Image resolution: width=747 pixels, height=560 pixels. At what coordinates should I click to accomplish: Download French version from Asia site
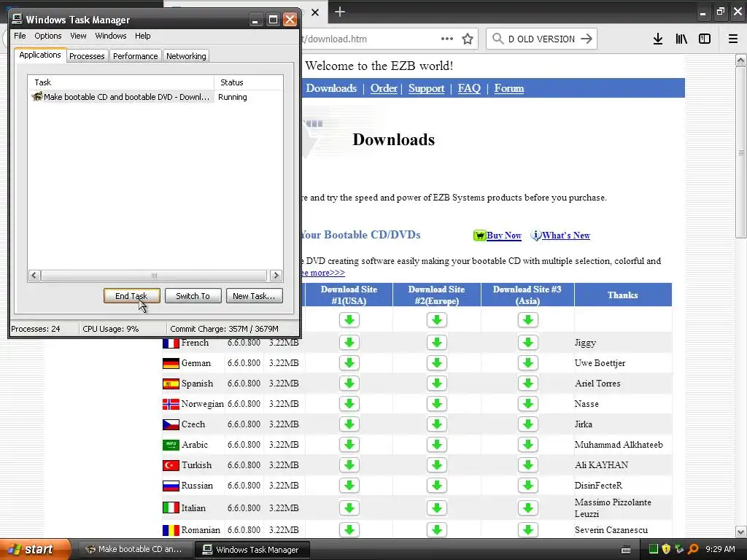click(528, 343)
